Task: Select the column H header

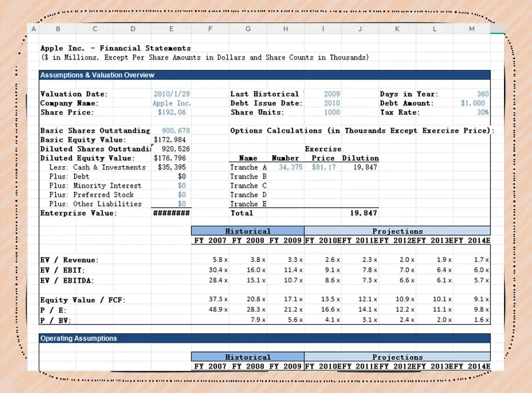Action: point(286,29)
